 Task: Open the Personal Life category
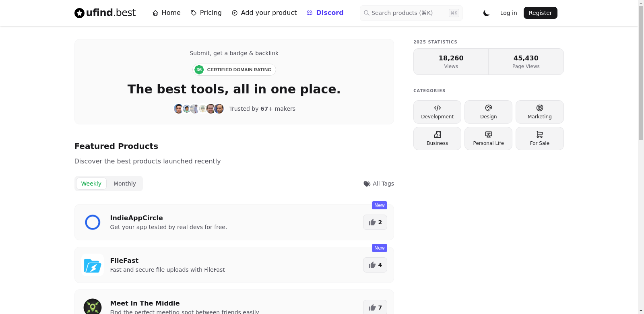(x=488, y=138)
